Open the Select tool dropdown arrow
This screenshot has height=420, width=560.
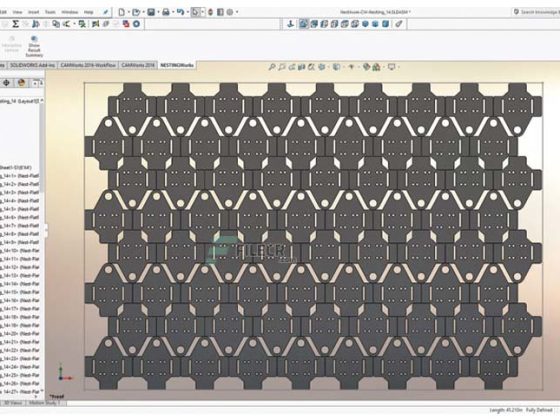202,12
